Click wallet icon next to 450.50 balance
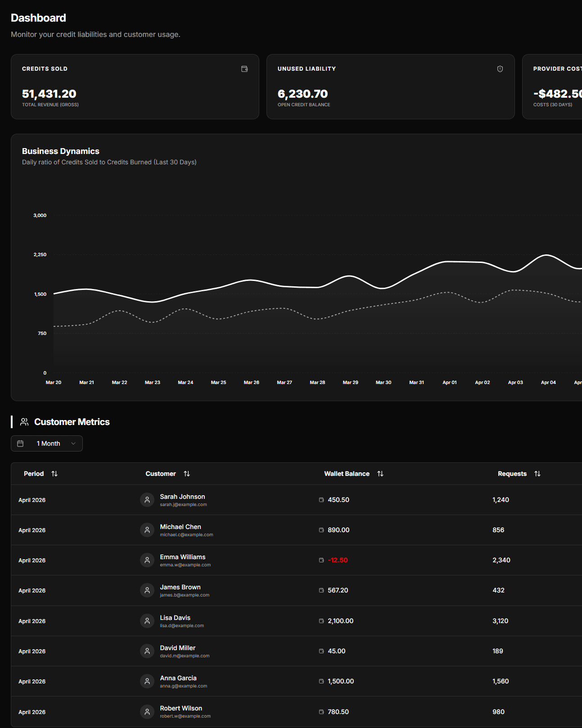 point(321,500)
